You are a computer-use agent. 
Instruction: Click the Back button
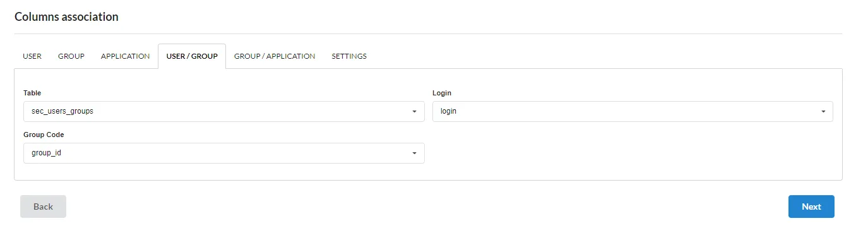pos(43,207)
